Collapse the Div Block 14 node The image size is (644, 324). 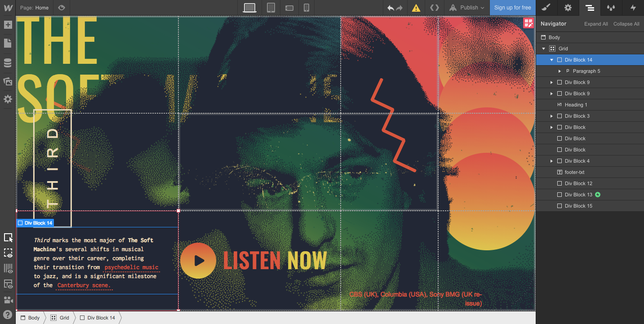552,60
